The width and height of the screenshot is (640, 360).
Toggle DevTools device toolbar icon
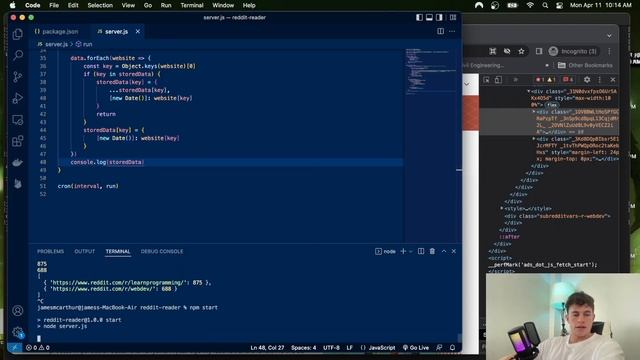pos(498,80)
